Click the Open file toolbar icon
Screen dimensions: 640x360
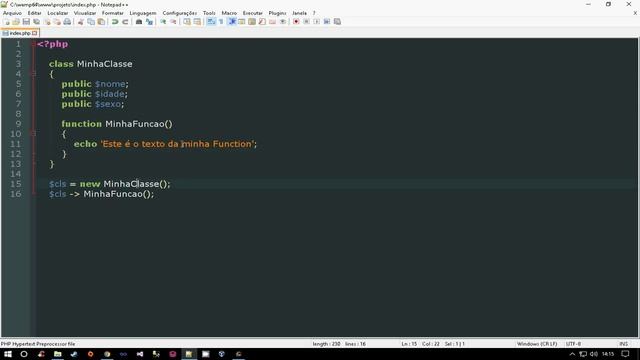16,22
